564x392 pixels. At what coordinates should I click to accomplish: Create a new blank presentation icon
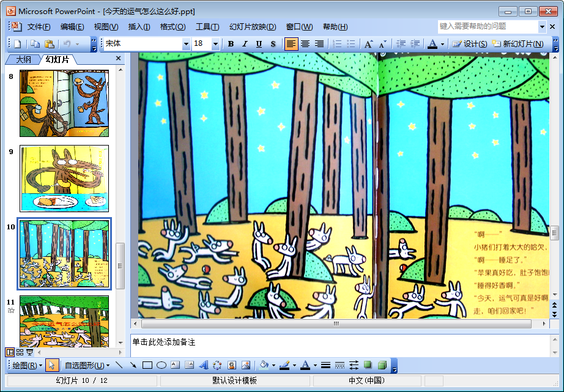point(17,44)
